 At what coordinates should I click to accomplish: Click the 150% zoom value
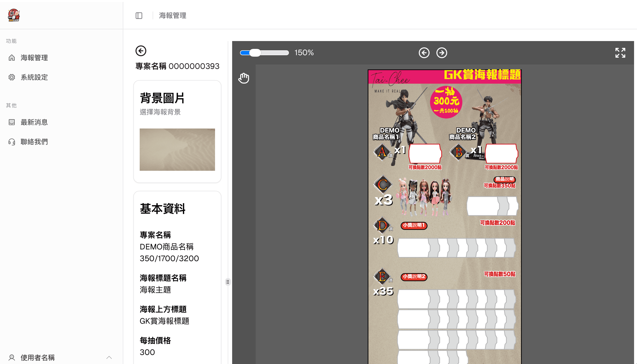(304, 53)
